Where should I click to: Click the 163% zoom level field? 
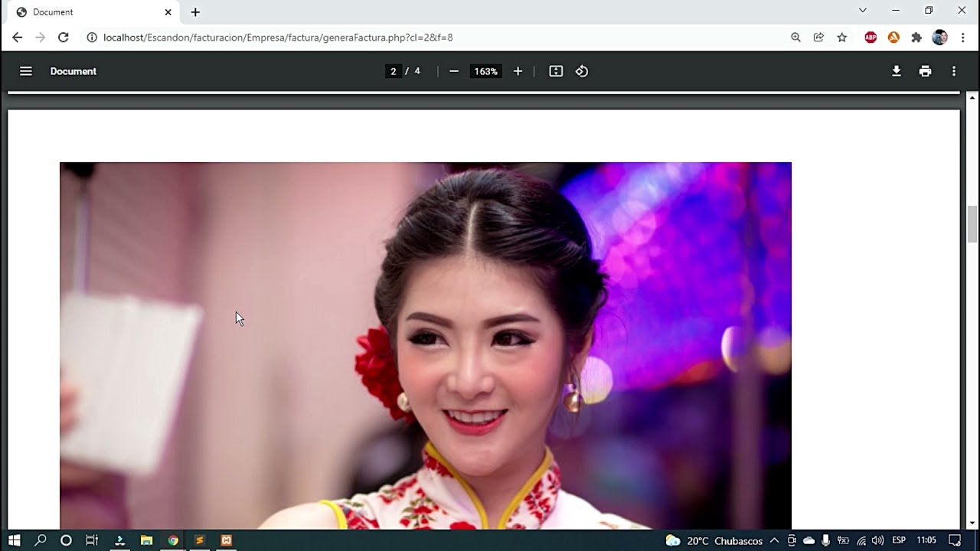click(x=485, y=71)
